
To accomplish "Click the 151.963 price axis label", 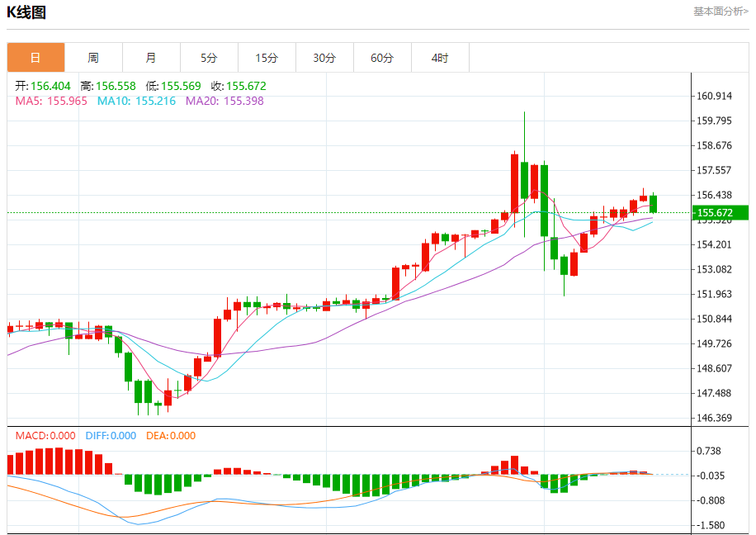I will point(714,294).
